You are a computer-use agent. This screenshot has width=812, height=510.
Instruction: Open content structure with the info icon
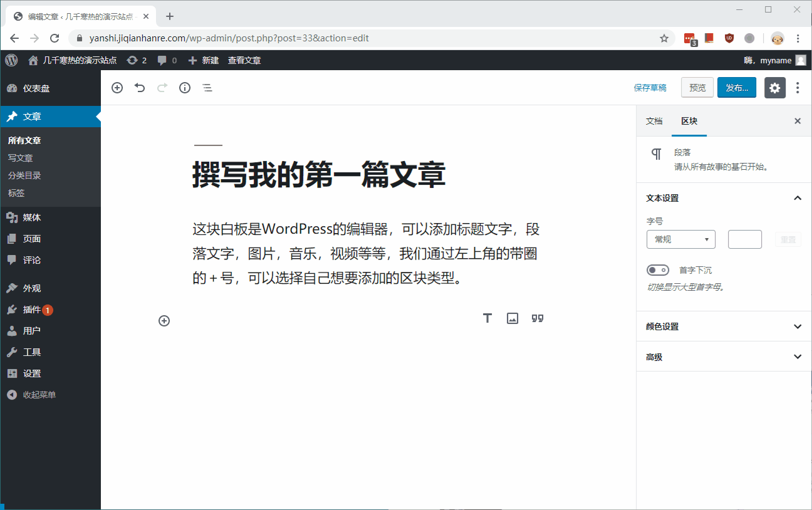pyautogui.click(x=184, y=88)
